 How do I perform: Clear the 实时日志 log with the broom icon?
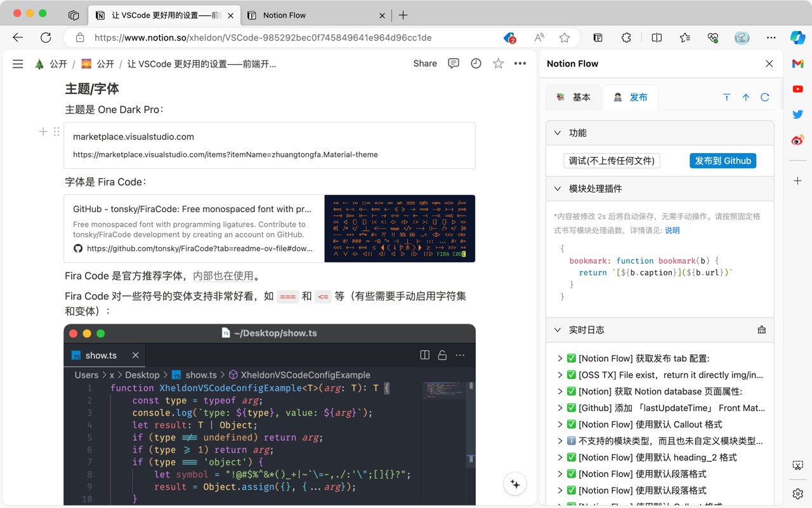point(762,330)
